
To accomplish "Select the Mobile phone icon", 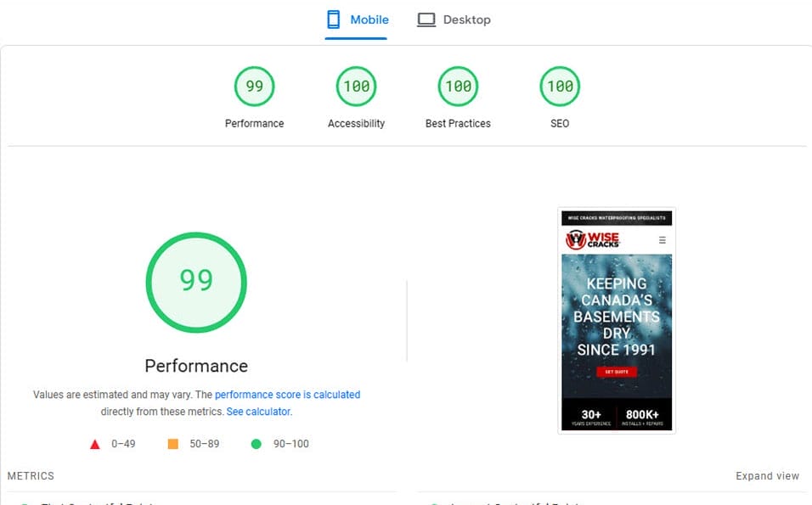I will coord(335,19).
